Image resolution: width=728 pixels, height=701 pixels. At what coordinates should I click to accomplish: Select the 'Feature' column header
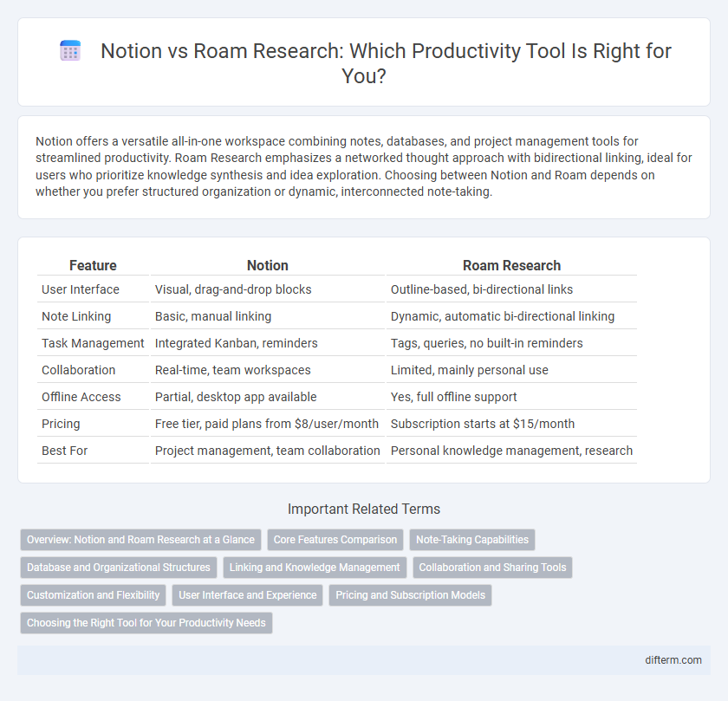click(93, 265)
